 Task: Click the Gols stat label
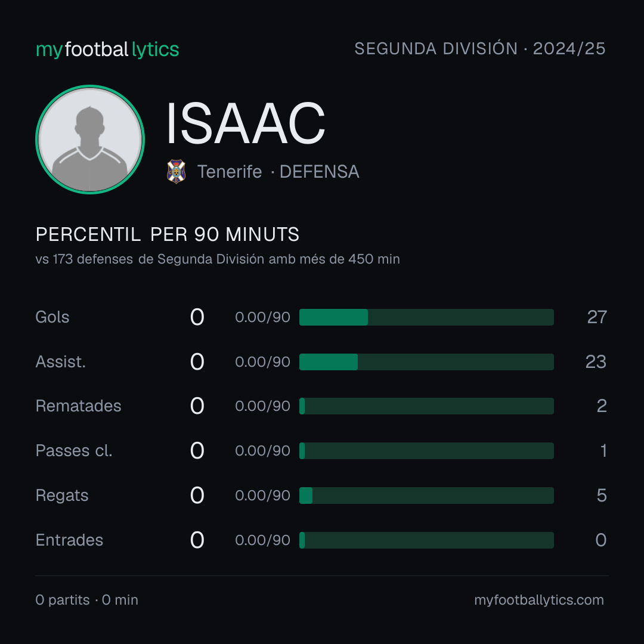[x=52, y=317]
